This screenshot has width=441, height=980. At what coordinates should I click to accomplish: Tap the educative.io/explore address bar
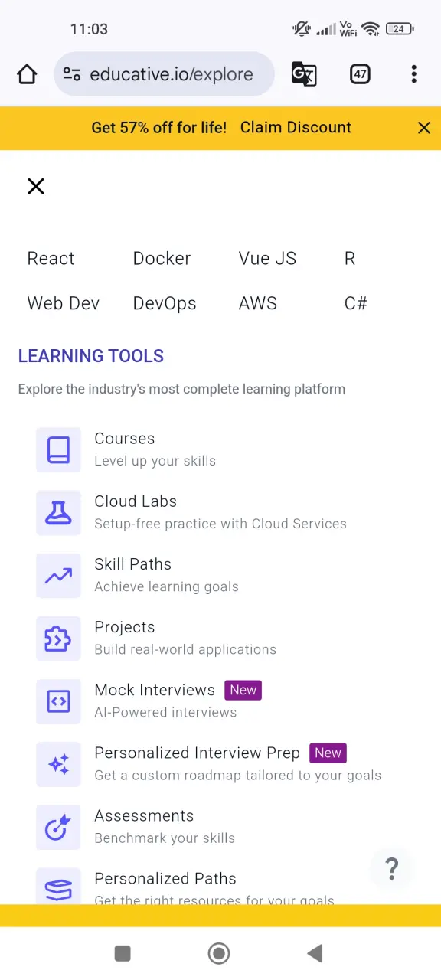(x=165, y=74)
